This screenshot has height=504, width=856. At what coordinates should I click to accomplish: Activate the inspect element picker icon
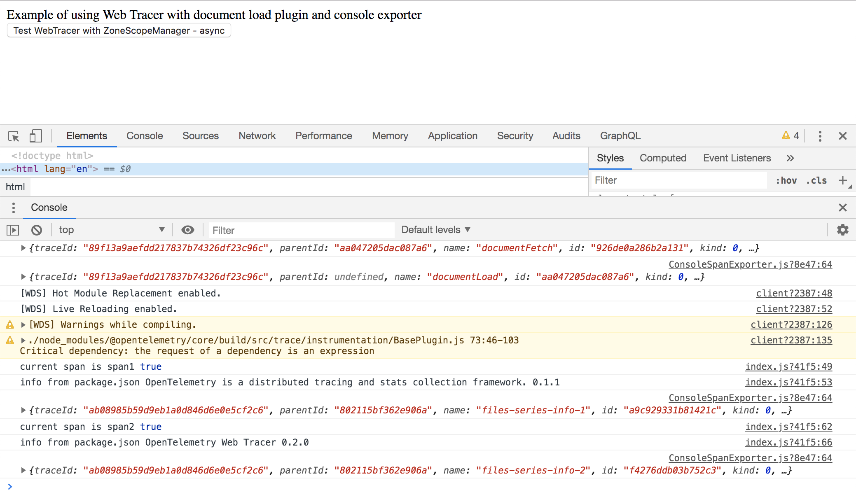click(14, 136)
